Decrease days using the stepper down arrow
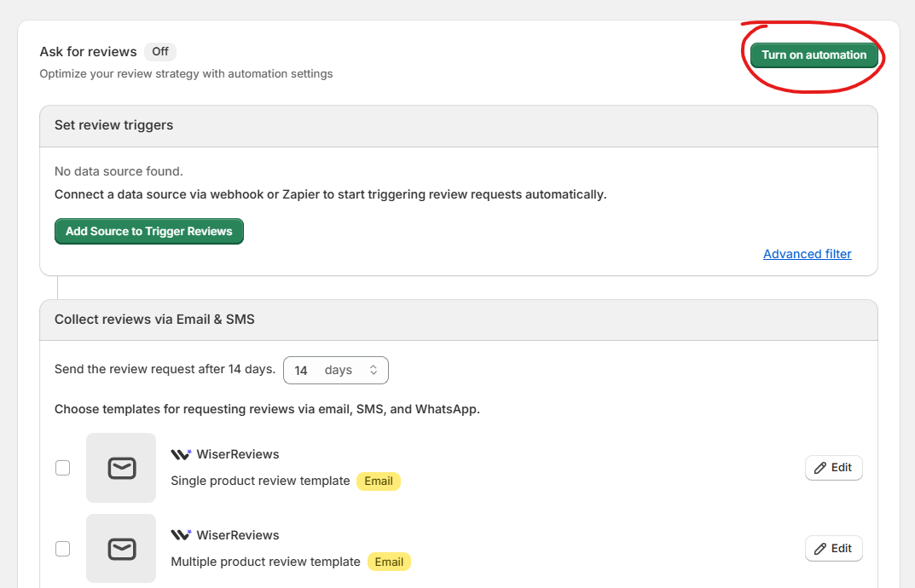 pos(374,374)
